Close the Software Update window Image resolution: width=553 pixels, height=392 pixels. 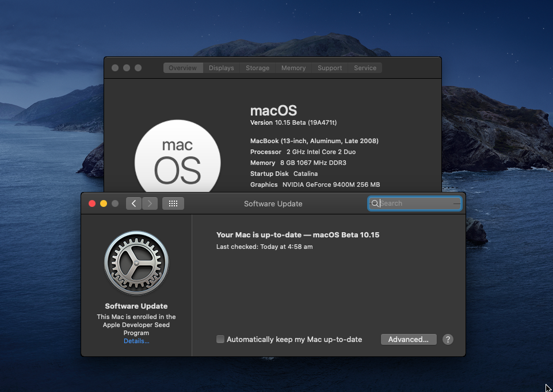[92, 203]
